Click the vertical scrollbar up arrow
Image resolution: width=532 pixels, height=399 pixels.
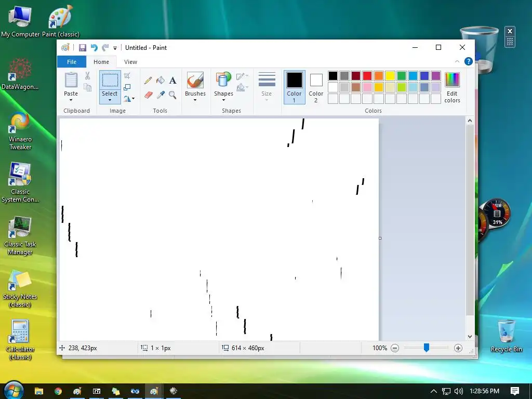pos(470,121)
